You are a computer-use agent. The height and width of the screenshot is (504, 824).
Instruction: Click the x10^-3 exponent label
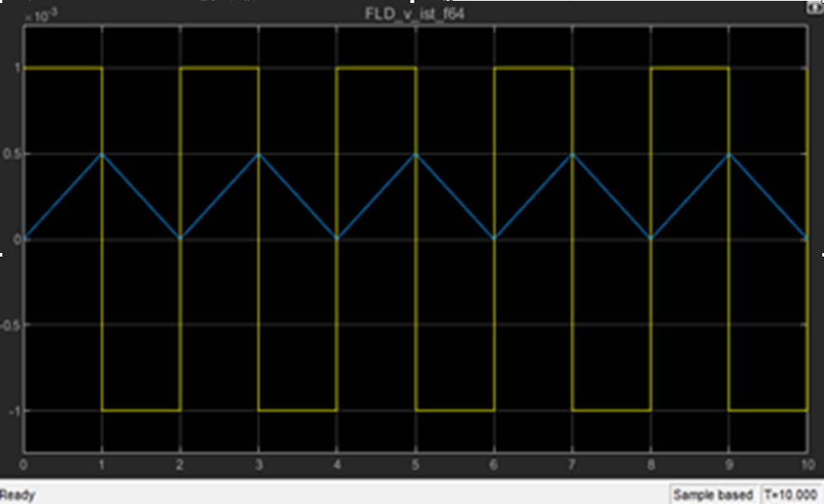click(x=35, y=15)
